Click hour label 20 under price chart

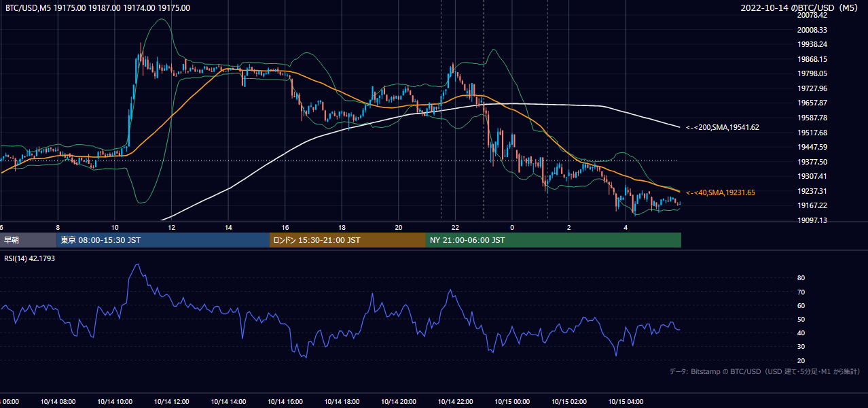coord(399,227)
